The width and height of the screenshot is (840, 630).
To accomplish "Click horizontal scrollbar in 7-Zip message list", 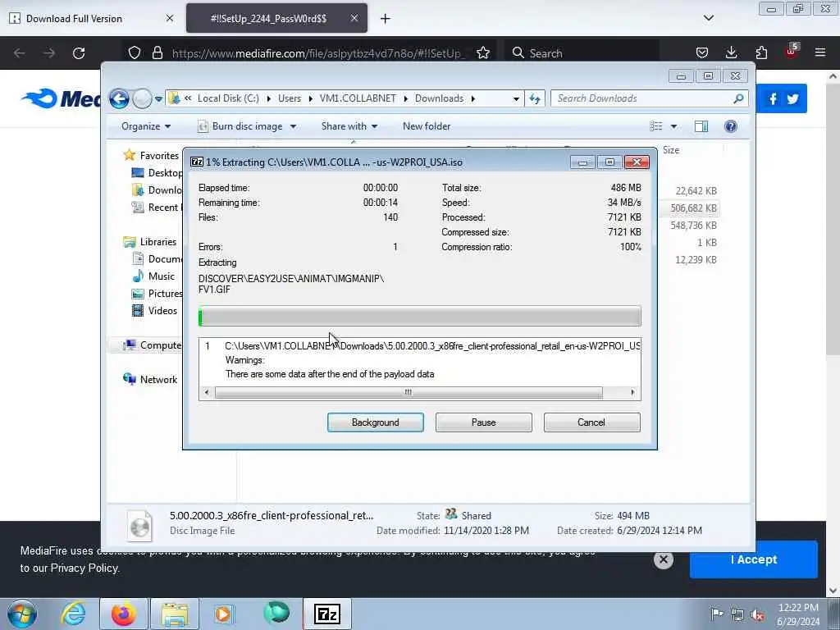I will [409, 393].
